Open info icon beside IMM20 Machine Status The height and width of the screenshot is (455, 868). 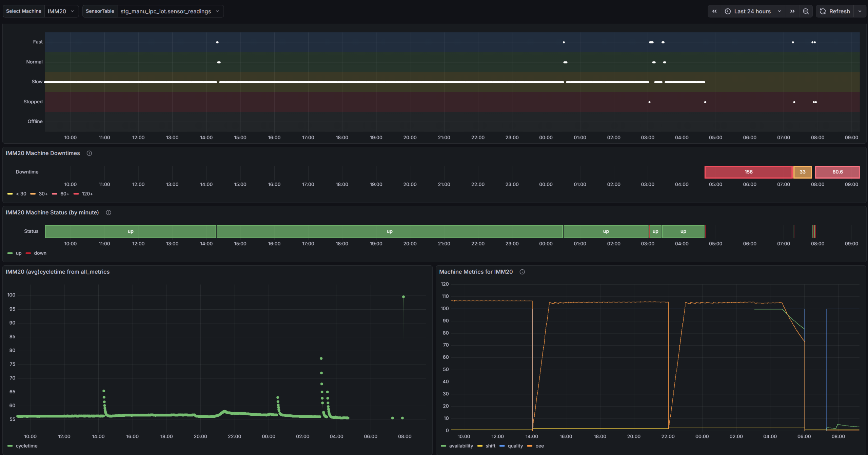108,212
